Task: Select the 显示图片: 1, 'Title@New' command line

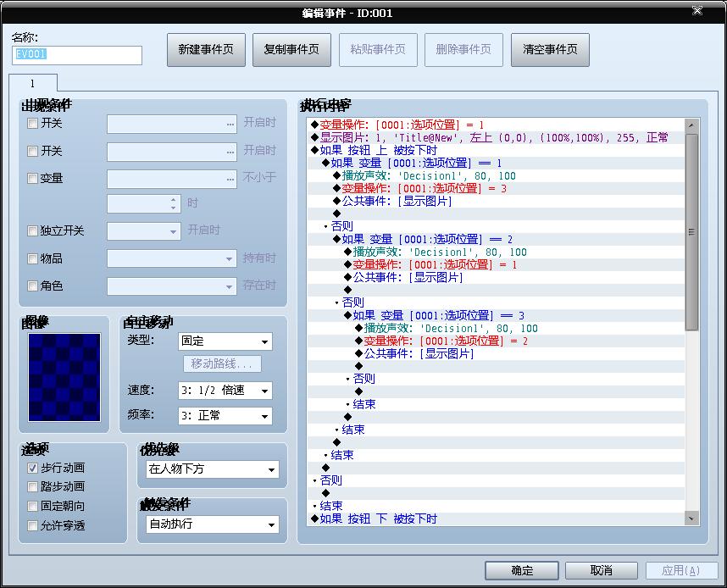Action: (496, 138)
